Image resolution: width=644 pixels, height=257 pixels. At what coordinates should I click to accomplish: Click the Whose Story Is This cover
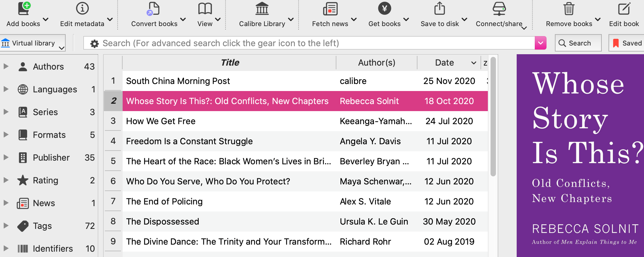pos(580,156)
